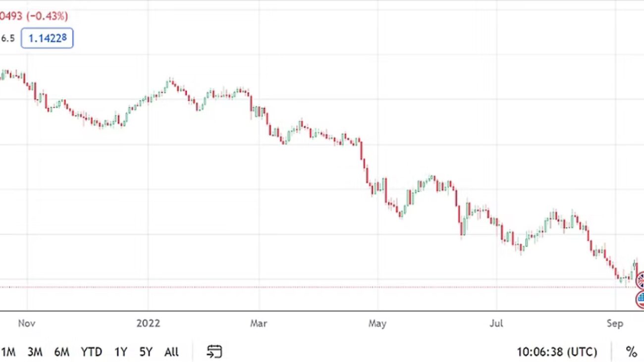This screenshot has width=644, height=362.
Task: Choose the 5Y time range
Action: tap(146, 352)
